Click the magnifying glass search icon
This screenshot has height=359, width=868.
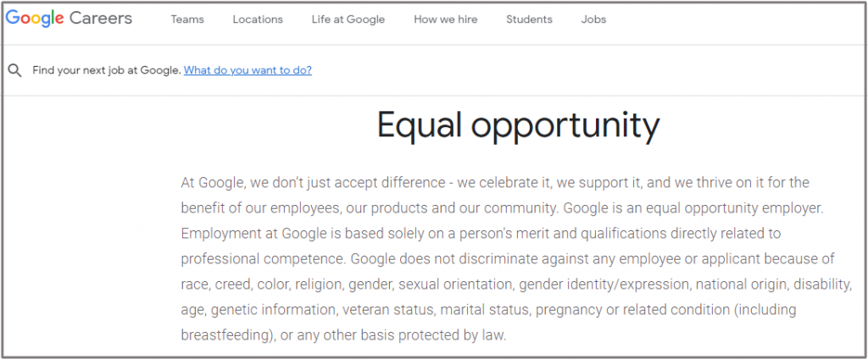point(14,70)
